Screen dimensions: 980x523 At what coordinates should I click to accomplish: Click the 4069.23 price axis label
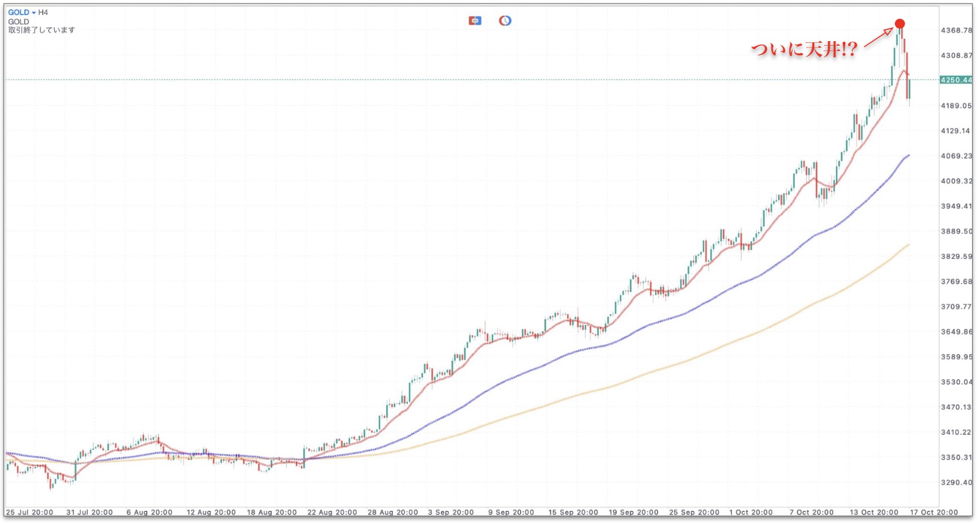956,156
